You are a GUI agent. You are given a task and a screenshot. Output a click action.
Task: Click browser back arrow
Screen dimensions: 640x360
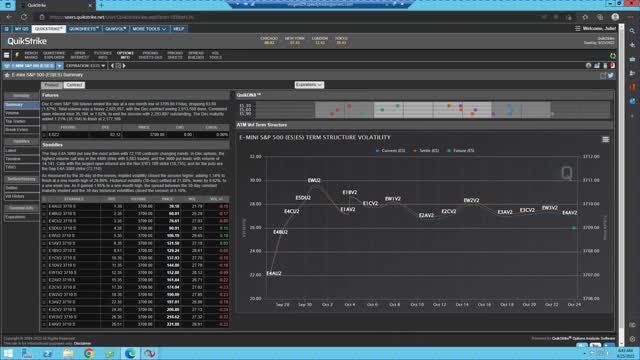tap(9, 17)
